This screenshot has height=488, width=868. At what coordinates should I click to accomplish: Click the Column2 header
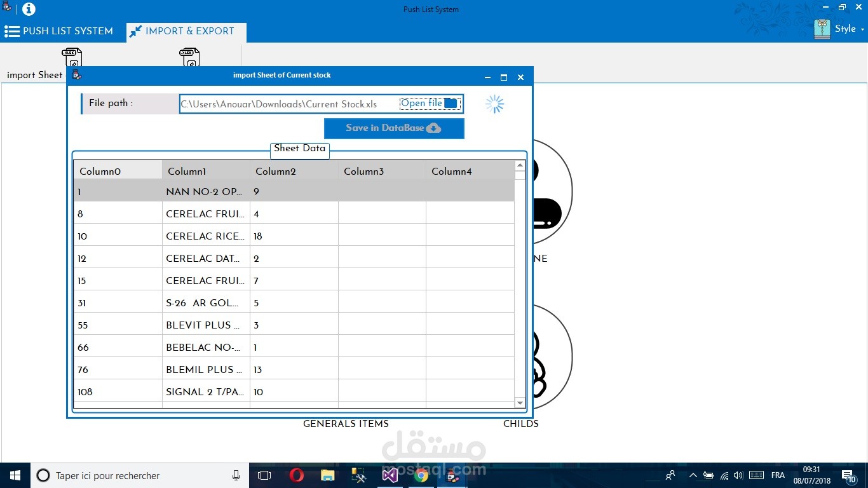point(294,172)
